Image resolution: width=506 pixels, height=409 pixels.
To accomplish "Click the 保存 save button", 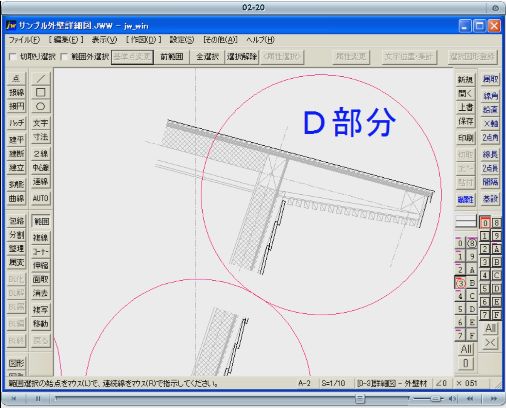I will (x=465, y=121).
